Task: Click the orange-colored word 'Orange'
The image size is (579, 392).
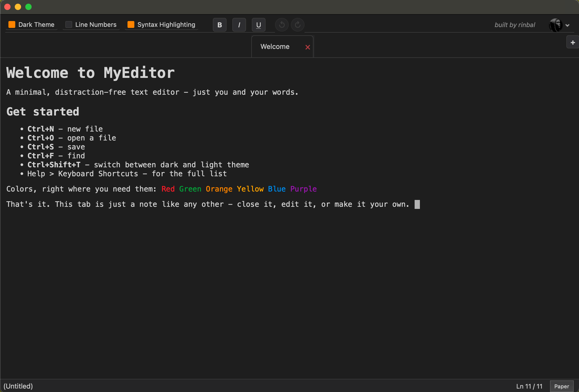Action: (x=219, y=189)
